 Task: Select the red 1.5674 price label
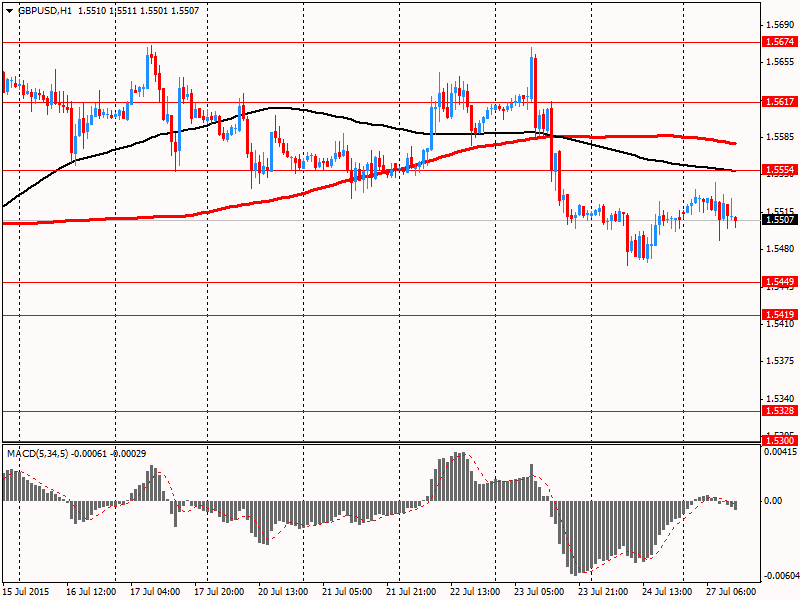pyautogui.click(x=779, y=42)
